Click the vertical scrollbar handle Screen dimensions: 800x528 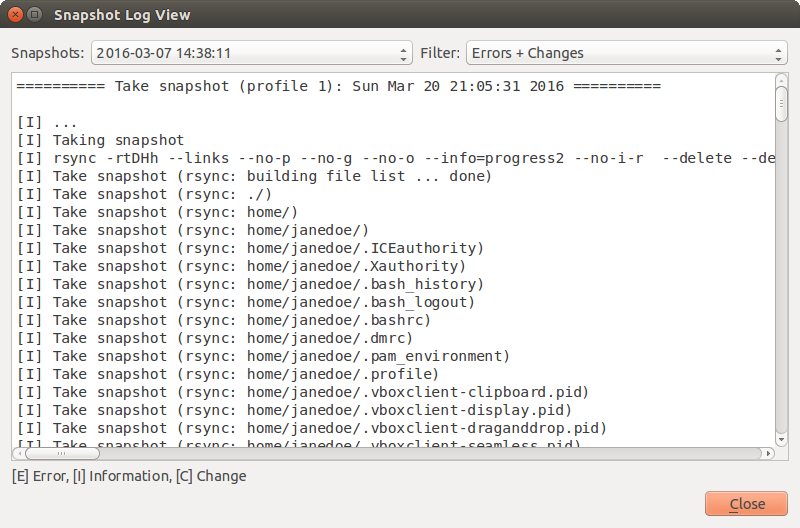click(781, 104)
